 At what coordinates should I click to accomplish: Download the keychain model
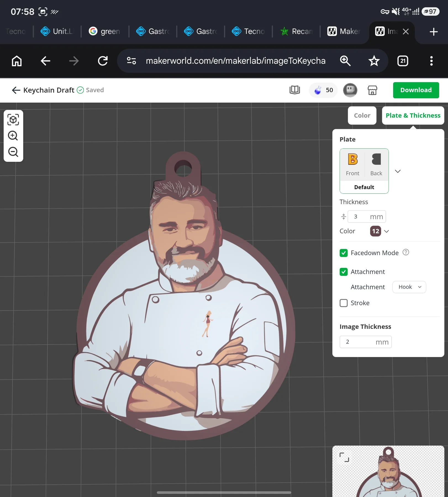416,90
